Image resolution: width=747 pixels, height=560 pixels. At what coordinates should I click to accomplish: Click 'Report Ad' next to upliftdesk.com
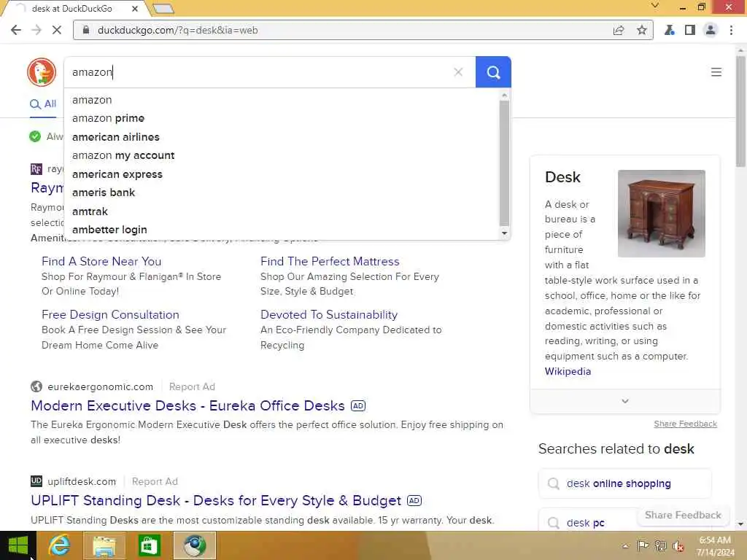155,481
